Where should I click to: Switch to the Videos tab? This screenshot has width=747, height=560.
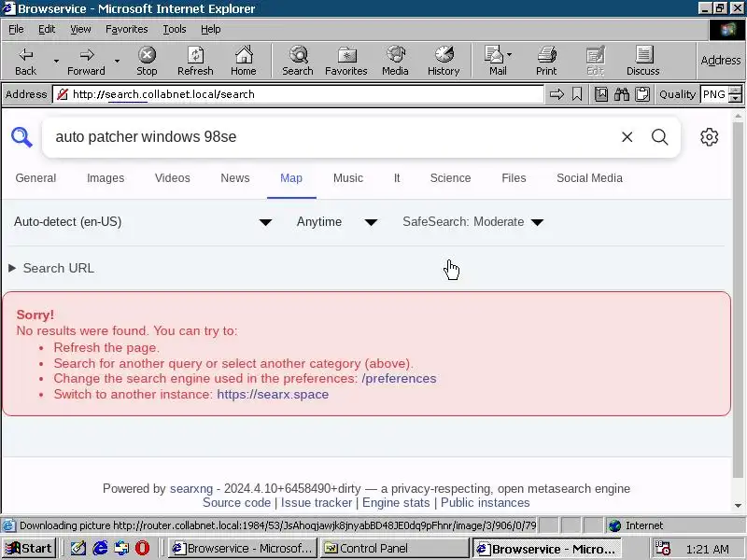click(x=173, y=178)
